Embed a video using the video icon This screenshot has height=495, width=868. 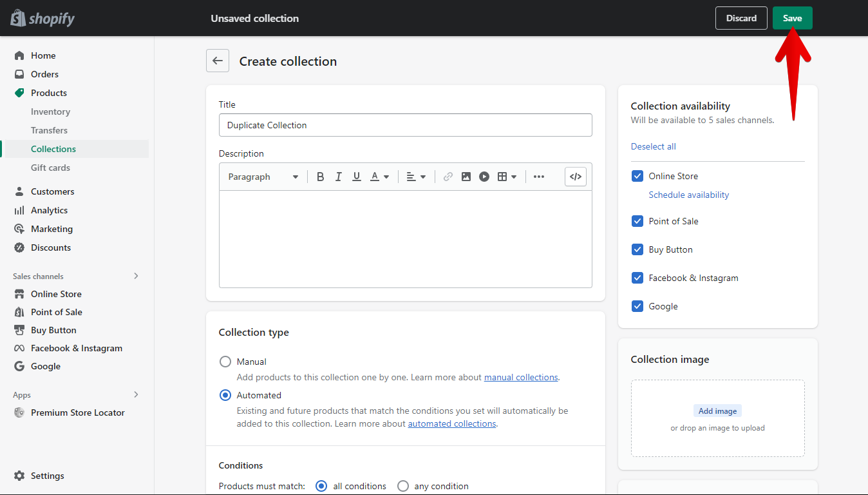484,176
